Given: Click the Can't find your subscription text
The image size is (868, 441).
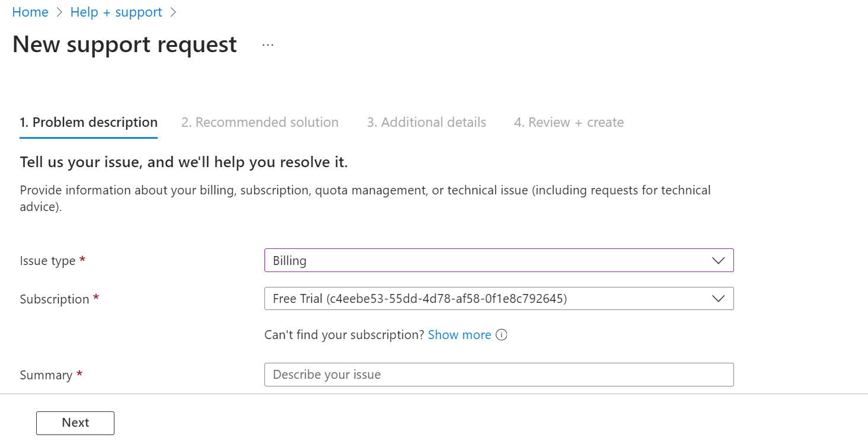Looking at the screenshot, I should [344, 335].
